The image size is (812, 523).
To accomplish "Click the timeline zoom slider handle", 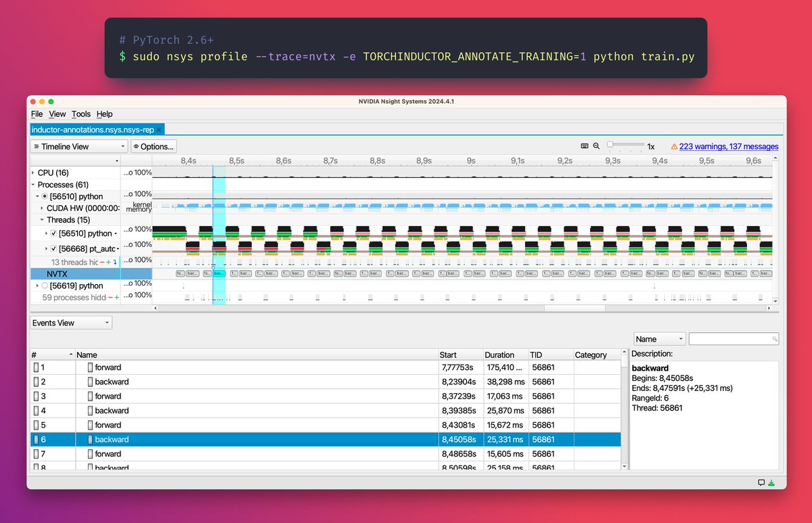I will click(x=610, y=145).
